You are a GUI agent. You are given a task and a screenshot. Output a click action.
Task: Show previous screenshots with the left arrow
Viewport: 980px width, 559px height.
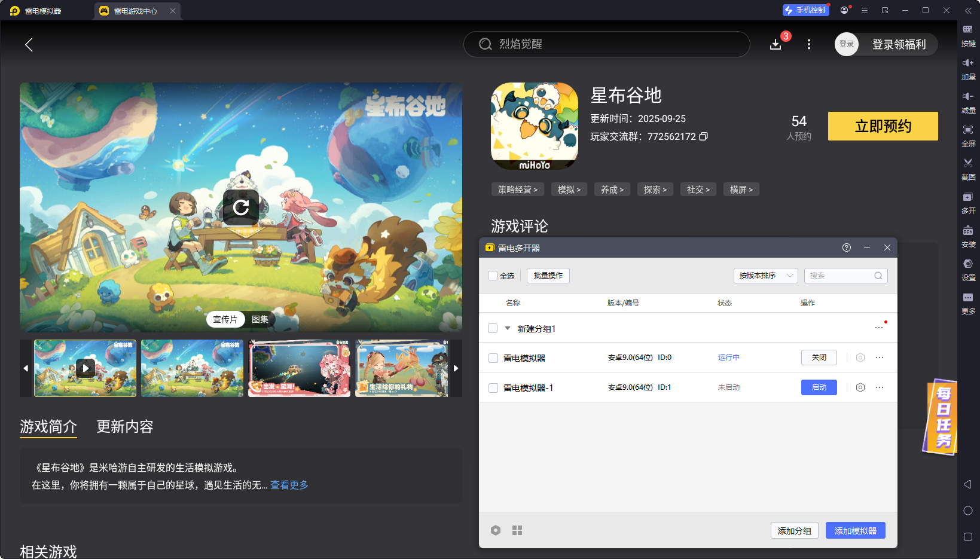[x=26, y=368]
